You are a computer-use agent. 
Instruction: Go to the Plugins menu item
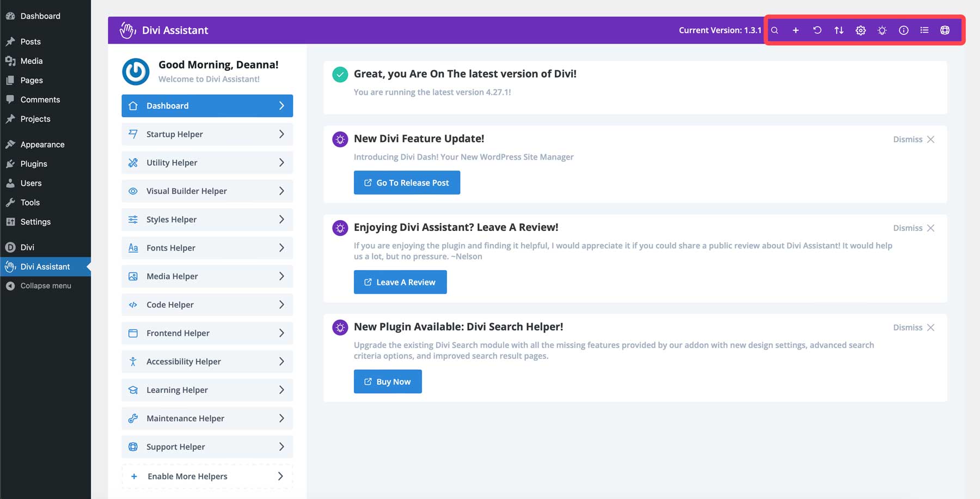pyautogui.click(x=33, y=163)
